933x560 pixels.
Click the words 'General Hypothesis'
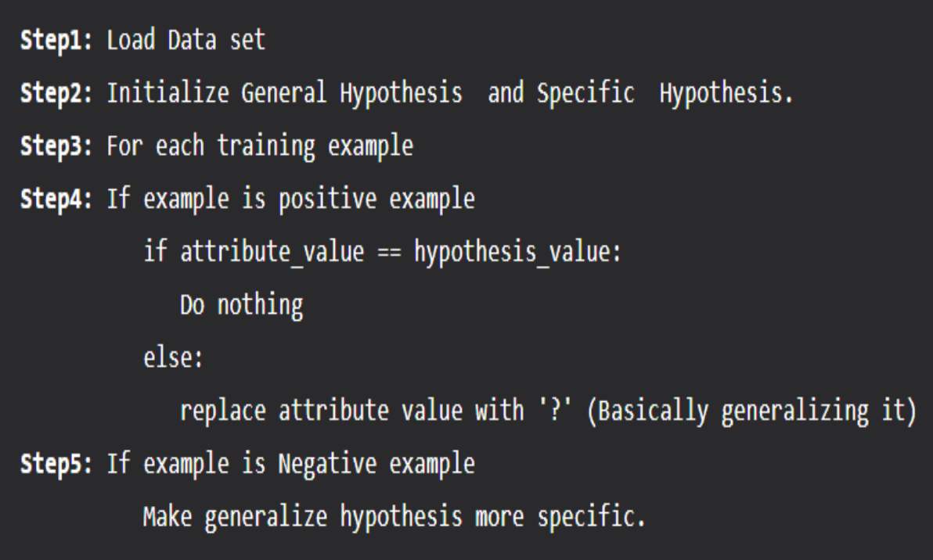pyautogui.click(x=351, y=93)
